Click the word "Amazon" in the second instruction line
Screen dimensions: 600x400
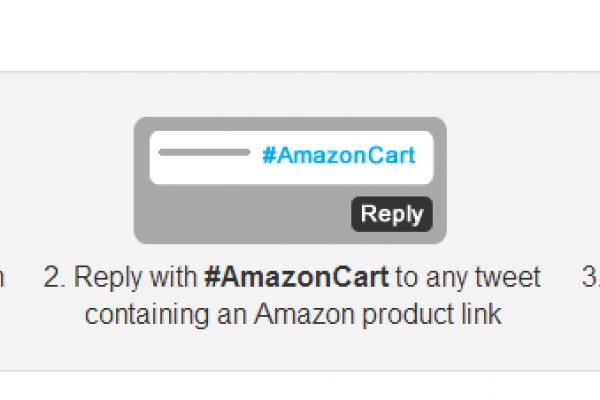(302, 314)
